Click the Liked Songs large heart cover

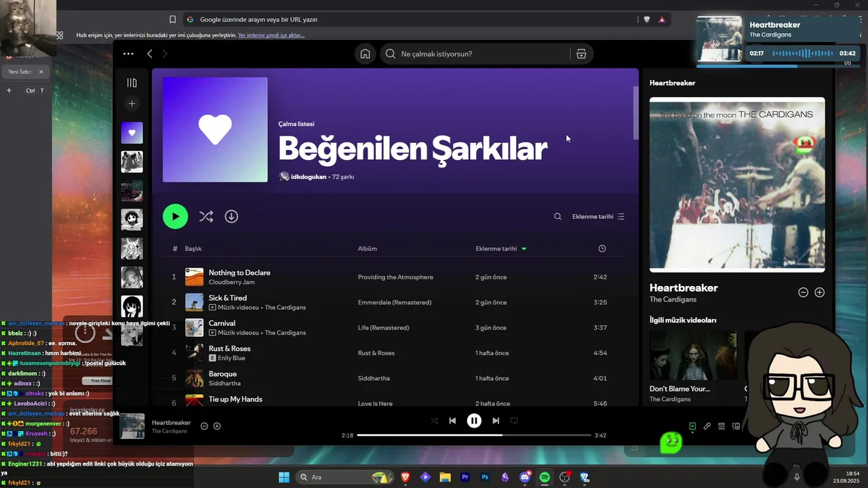coord(215,129)
